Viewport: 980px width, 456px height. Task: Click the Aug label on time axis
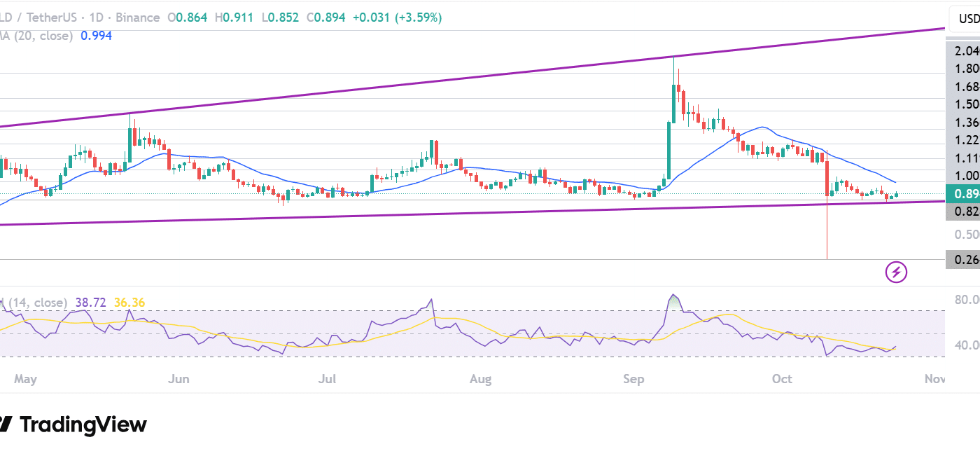tap(480, 379)
